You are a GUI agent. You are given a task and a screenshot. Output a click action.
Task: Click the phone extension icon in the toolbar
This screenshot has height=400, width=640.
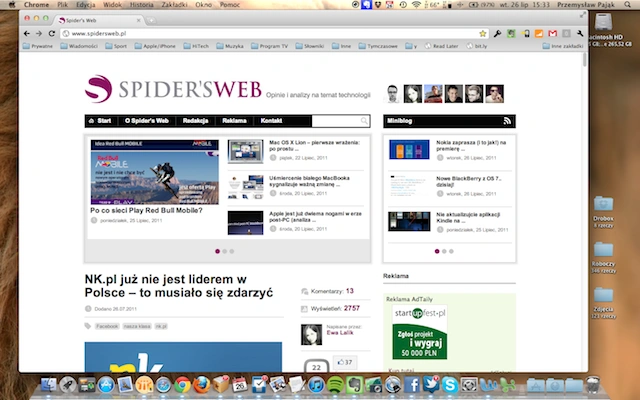(525, 33)
